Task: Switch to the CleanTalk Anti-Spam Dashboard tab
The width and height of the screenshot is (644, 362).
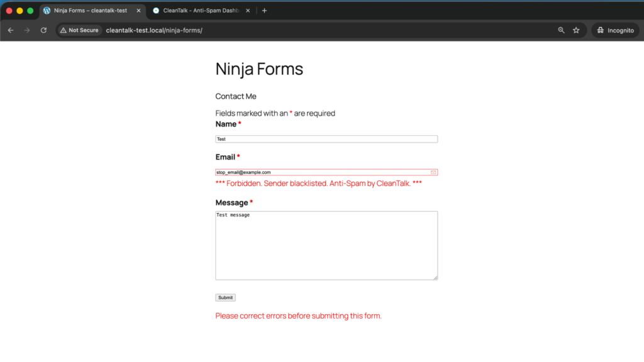Action: pyautogui.click(x=201, y=11)
